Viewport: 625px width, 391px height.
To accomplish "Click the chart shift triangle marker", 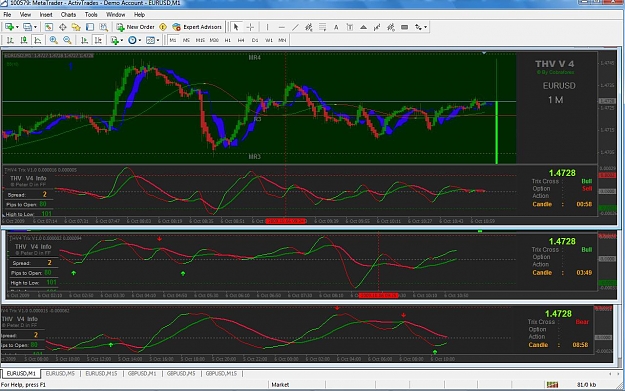I will [484, 53].
